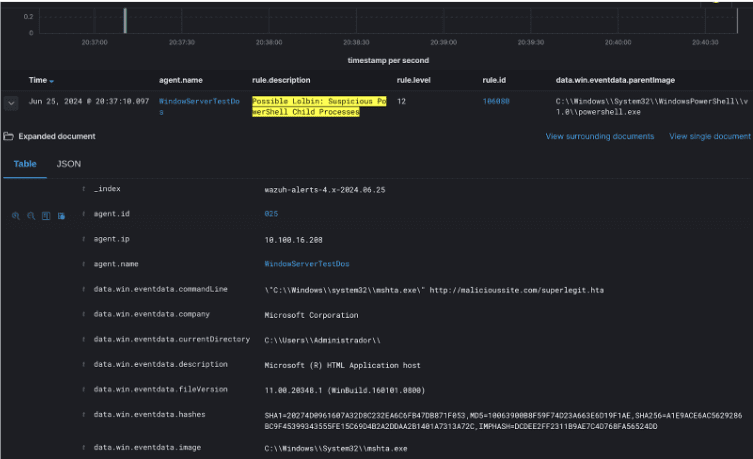Click the filter for value icon beside agent.id
Viewport: 753px width, 459px height.
pos(16,215)
